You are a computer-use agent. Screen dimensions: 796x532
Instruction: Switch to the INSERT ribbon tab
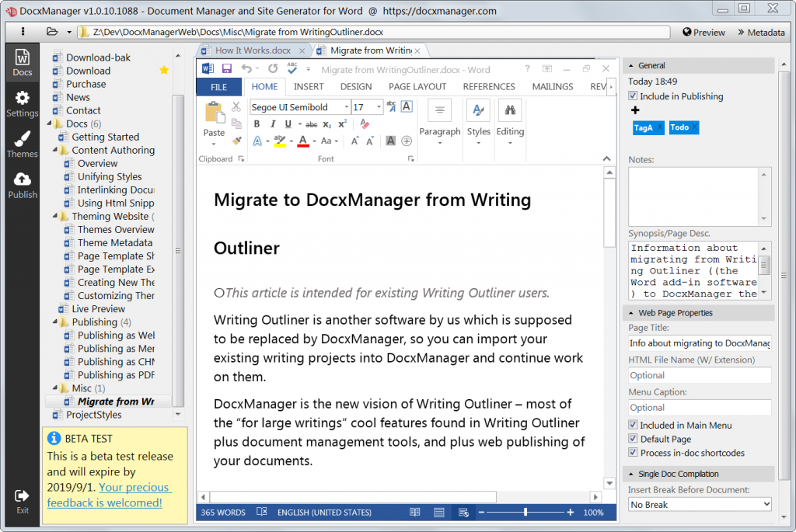(309, 87)
